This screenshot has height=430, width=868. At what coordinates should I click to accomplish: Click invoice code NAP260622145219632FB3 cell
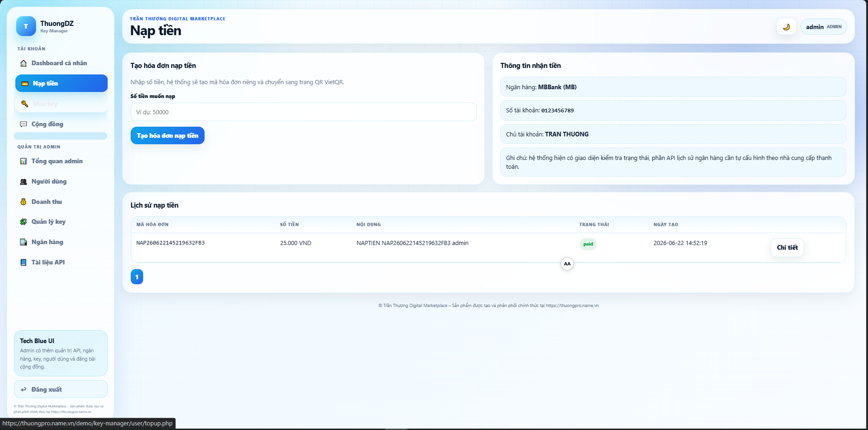pos(170,243)
